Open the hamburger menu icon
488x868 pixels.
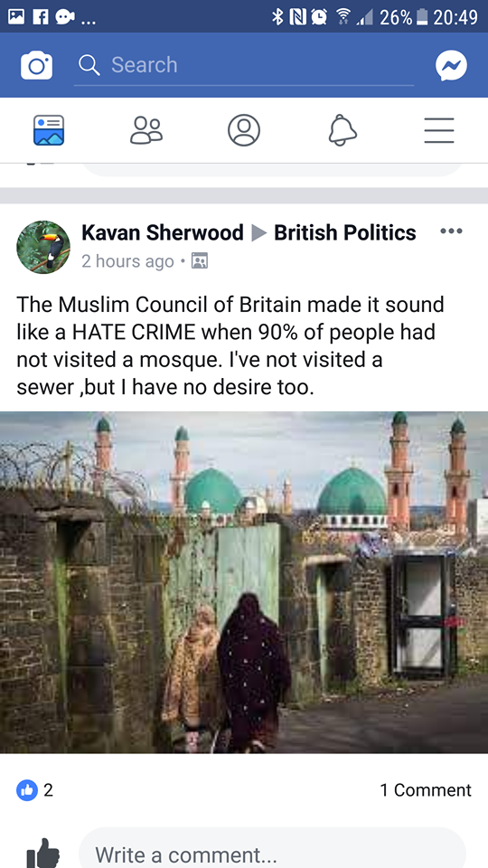click(x=439, y=130)
